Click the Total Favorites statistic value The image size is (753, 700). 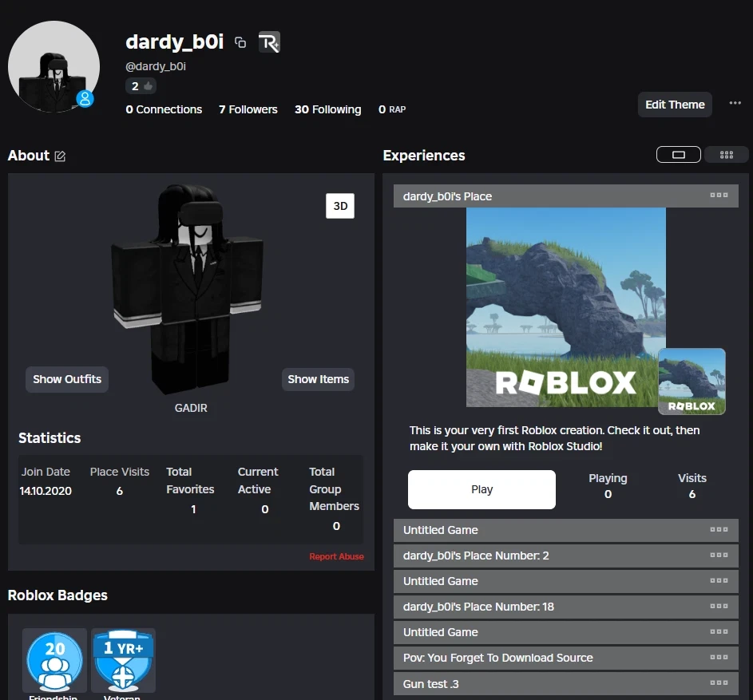(193, 509)
